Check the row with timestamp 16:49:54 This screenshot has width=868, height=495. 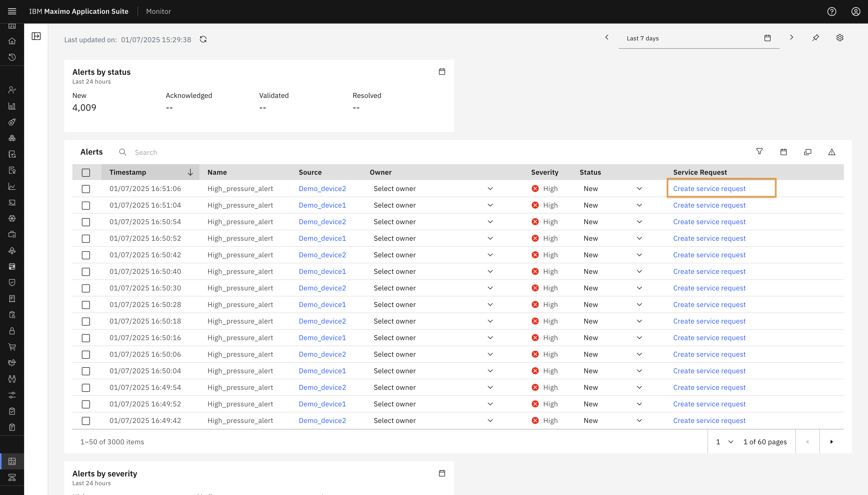pos(86,388)
